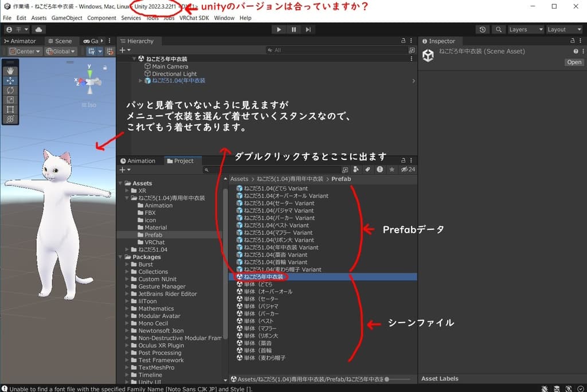Lock the Inspector with the padlock icon
Screen dimensions: 587x392
click(x=571, y=41)
